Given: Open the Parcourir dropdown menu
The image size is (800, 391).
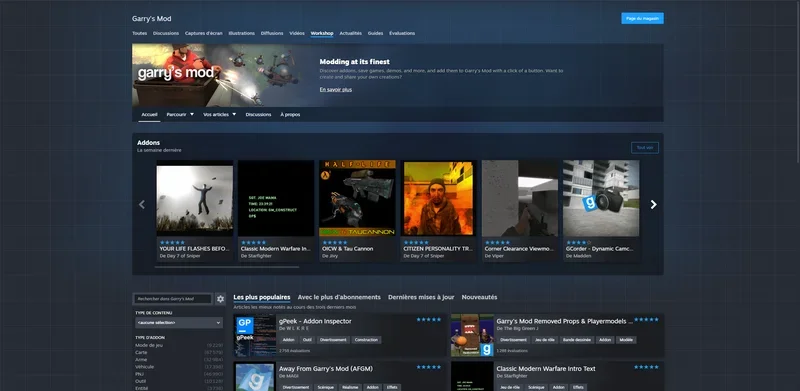Looking at the screenshot, I should point(180,114).
